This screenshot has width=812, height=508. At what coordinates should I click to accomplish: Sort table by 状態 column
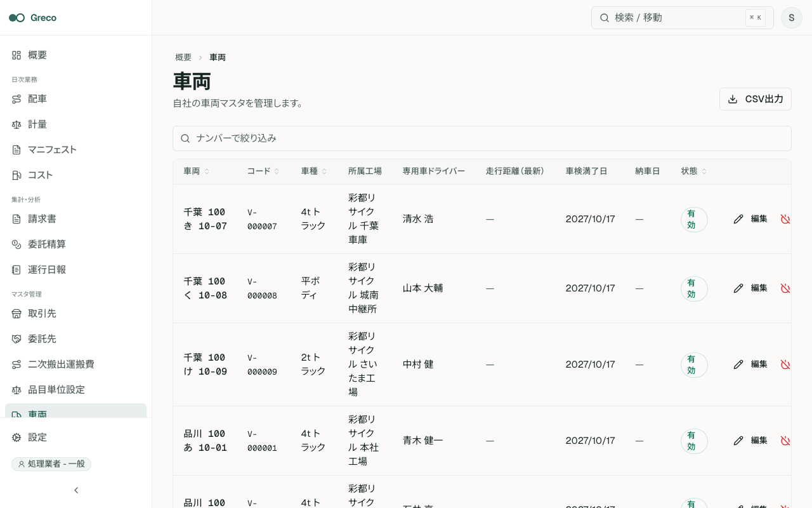click(694, 171)
